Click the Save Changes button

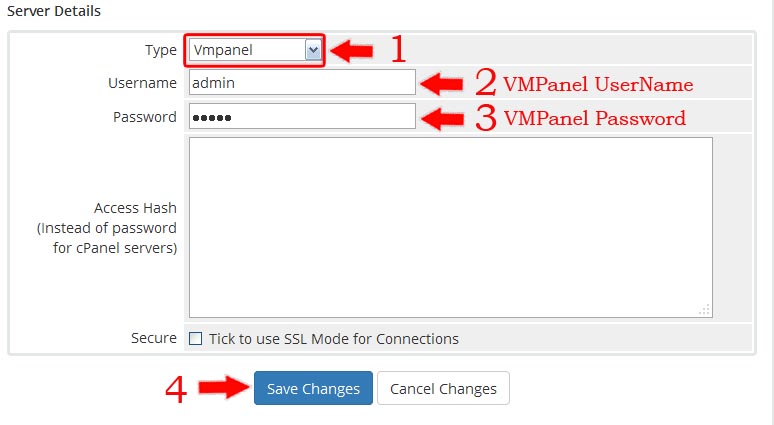coord(313,388)
